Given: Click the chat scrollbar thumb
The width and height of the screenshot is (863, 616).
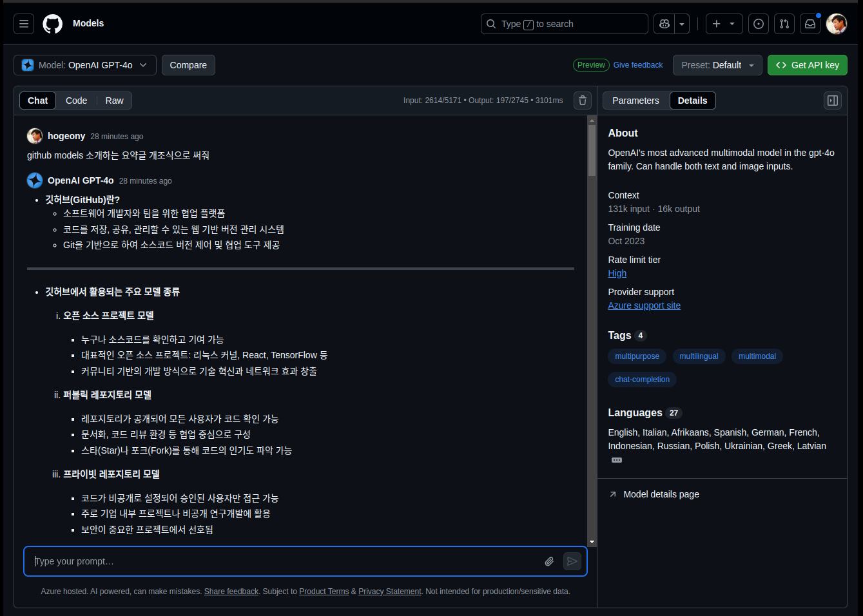Looking at the screenshot, I should (592, 150).
